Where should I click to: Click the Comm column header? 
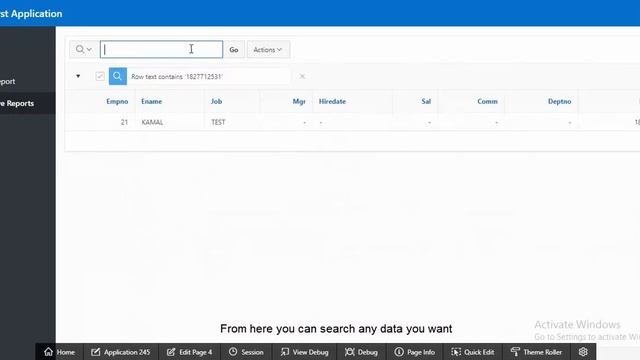pos(487,101)
